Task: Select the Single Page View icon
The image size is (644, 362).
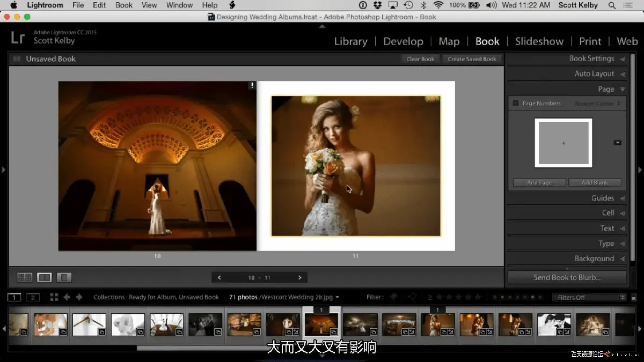Action: tap(64, 277)
